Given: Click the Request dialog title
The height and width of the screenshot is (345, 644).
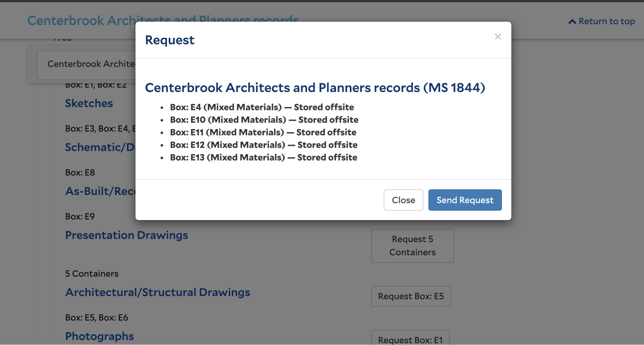Looking at the screenshot, I should pos(169,40).
